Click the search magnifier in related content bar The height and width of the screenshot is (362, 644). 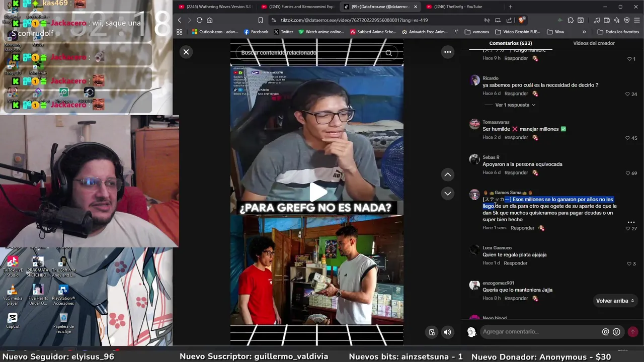388,53
